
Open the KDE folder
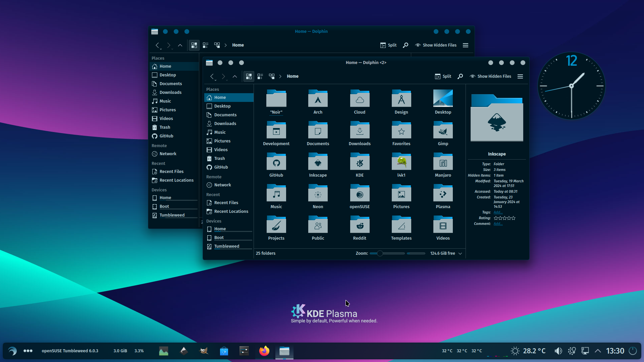click(360, 165)
